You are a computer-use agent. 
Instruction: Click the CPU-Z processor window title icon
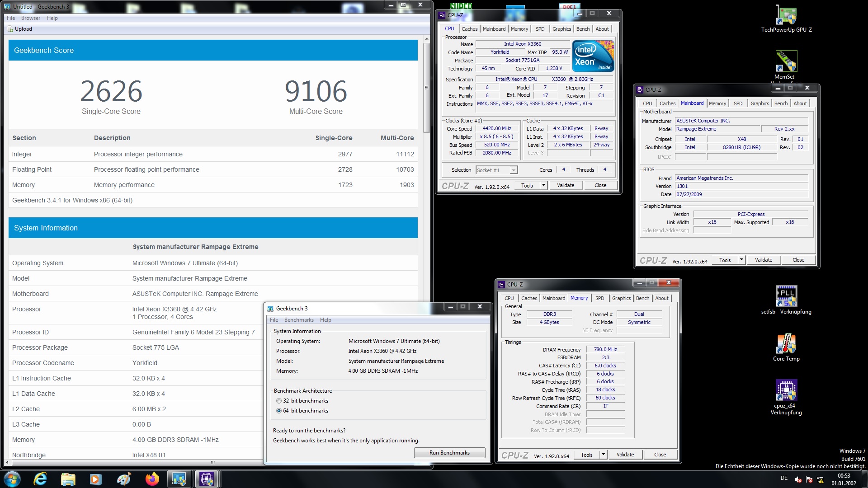[442, 15]
